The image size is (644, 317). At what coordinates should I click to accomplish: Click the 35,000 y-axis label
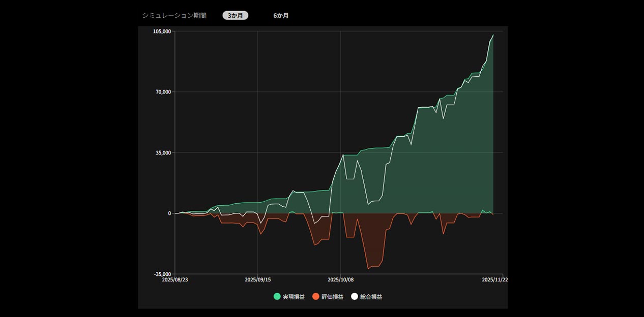coord(163,152)
